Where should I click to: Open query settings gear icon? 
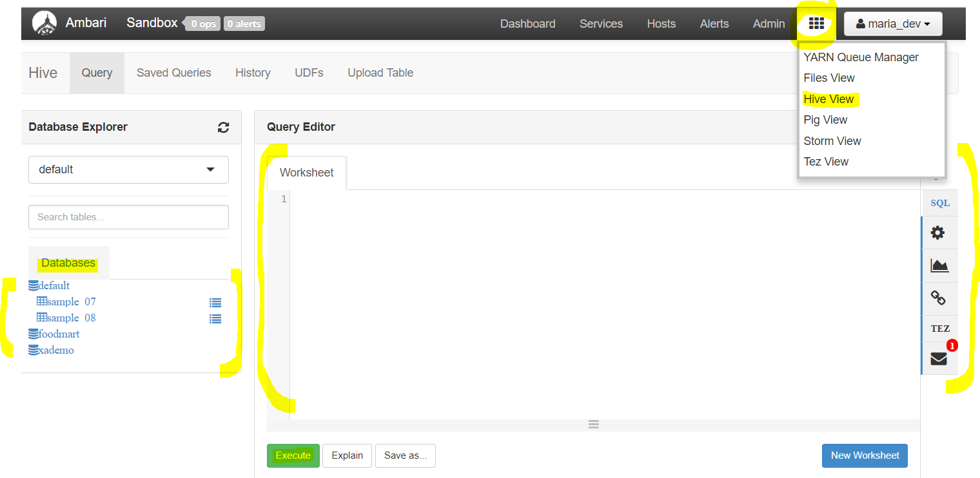tap(938, 233)
